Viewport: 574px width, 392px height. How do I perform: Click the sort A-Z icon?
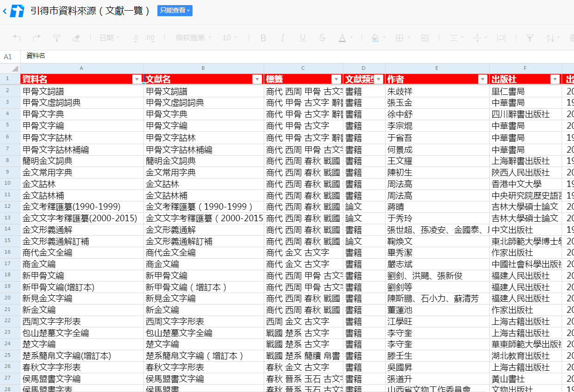pos(550,38)
